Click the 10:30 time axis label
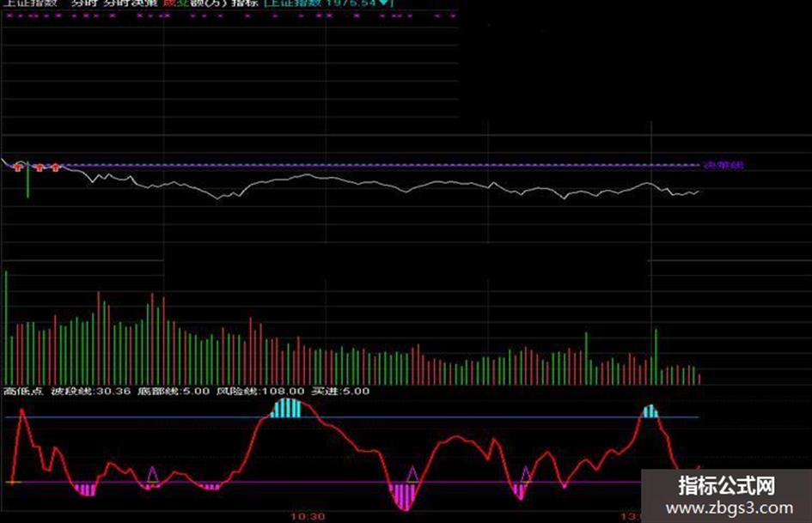This screenshot has width=812, height=523. pyautogui.click(x=307, y=517)
